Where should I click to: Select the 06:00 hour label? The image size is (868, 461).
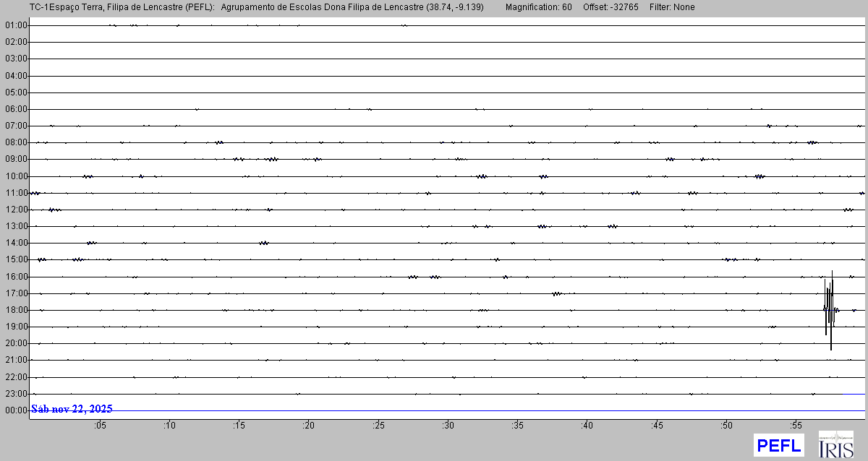coord(16,109)
